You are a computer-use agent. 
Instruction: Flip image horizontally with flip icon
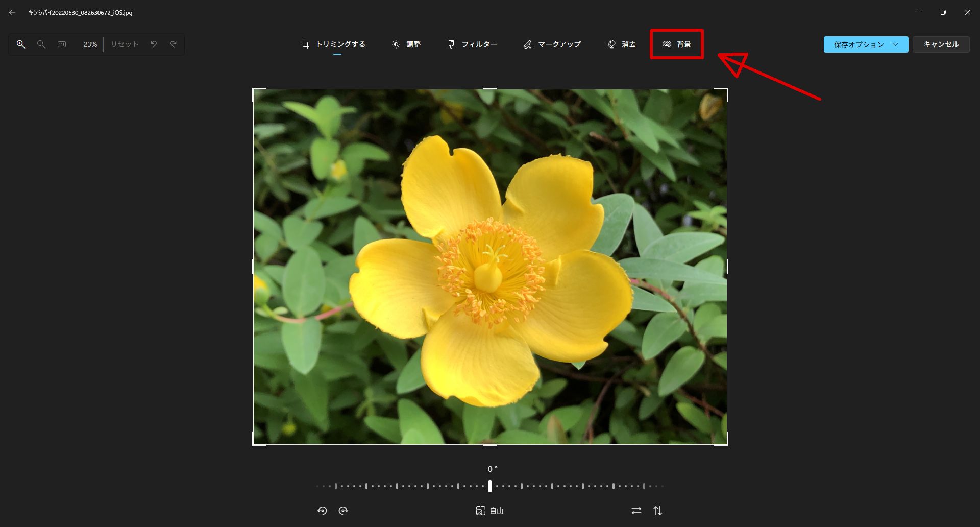coord(636,511)
